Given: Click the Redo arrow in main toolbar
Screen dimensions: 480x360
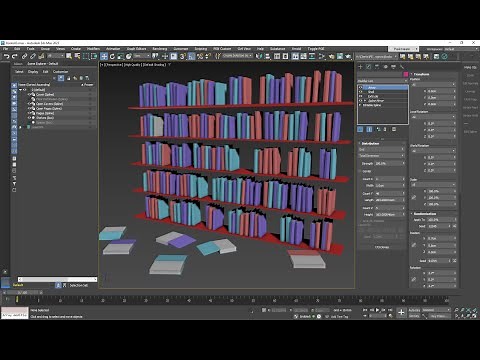Looking at the screenshot, I should [x=14, y=56].
